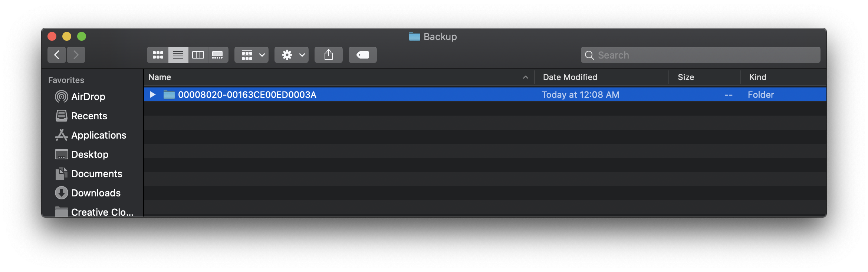Image resolution: width=868 pixels, height=272 pixels.
Task: Sort by the Name column header
Action: pos(160,77)
